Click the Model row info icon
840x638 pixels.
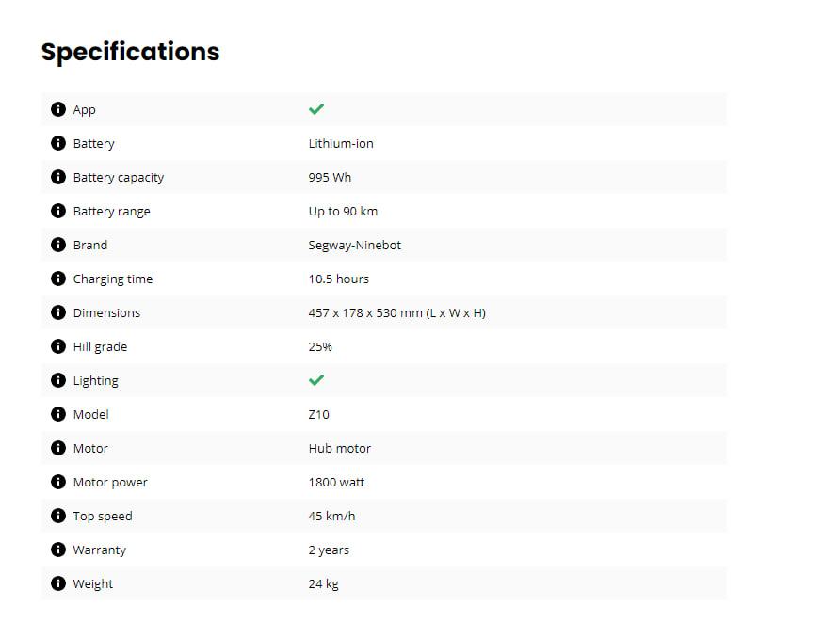coord(57,414)
